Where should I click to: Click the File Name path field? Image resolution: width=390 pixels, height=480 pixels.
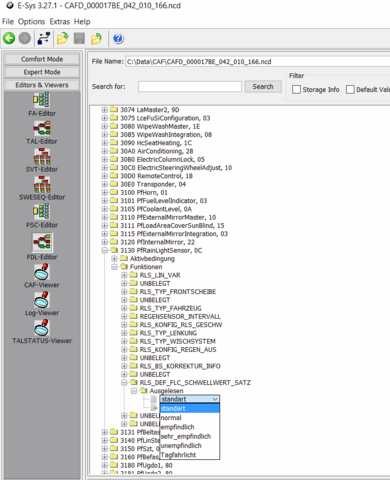click(x=257, y=62)
